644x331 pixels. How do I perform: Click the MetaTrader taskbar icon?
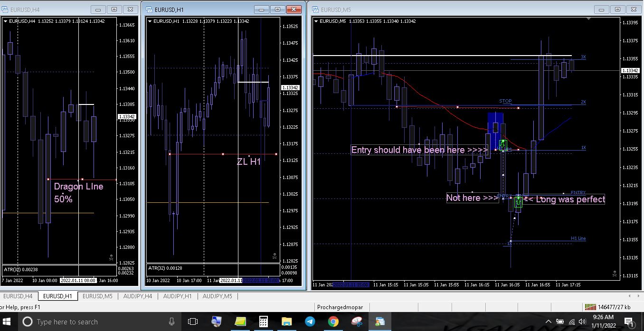click(x=379, y=322)
